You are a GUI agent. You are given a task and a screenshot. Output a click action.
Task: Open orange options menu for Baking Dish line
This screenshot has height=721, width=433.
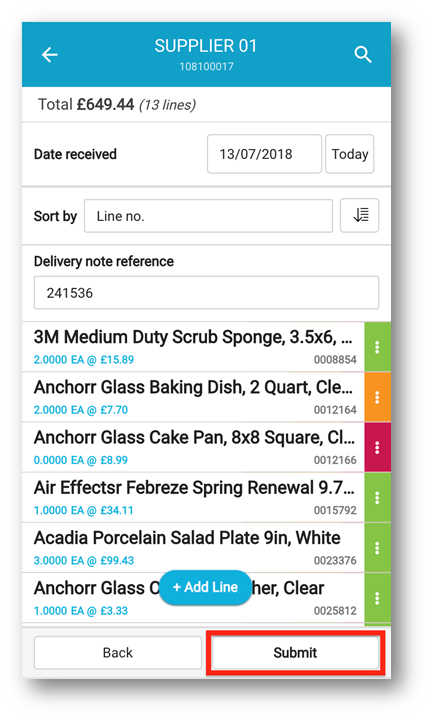(x=377, y=397)
